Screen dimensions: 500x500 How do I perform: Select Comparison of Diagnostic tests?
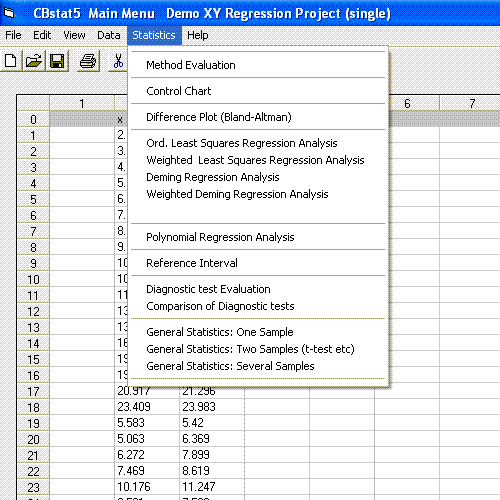tap(258, 306)
